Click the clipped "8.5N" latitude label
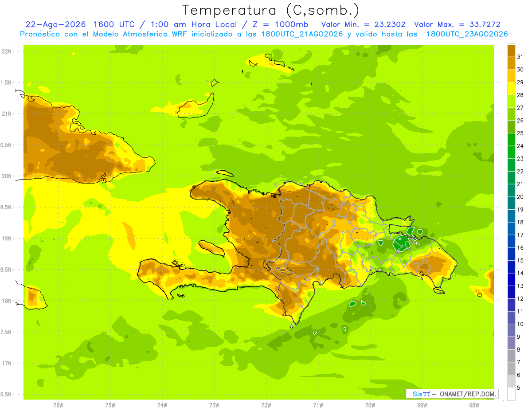 (x=7, y=270)
